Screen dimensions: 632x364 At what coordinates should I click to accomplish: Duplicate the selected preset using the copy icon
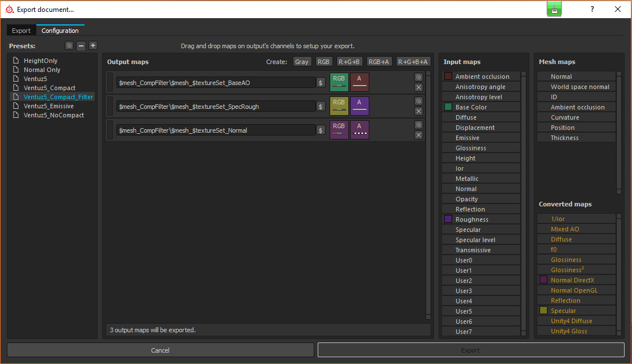[x=69, y=46]
